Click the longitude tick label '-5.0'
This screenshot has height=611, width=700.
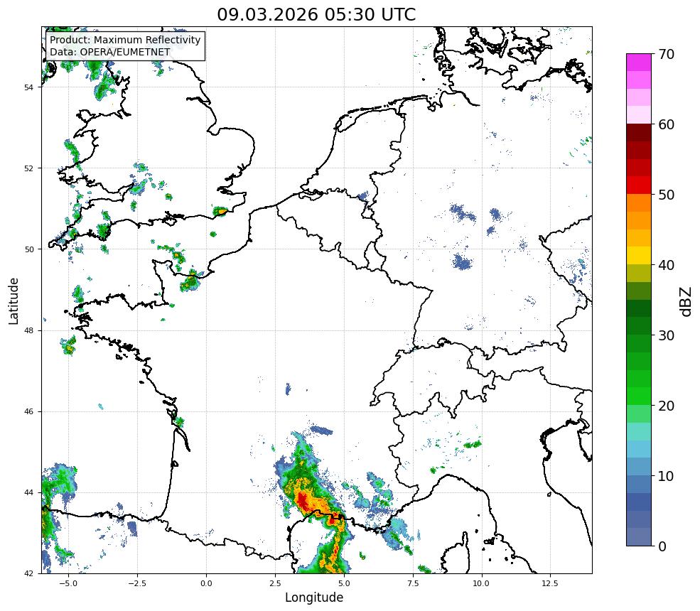coord(68,583)
